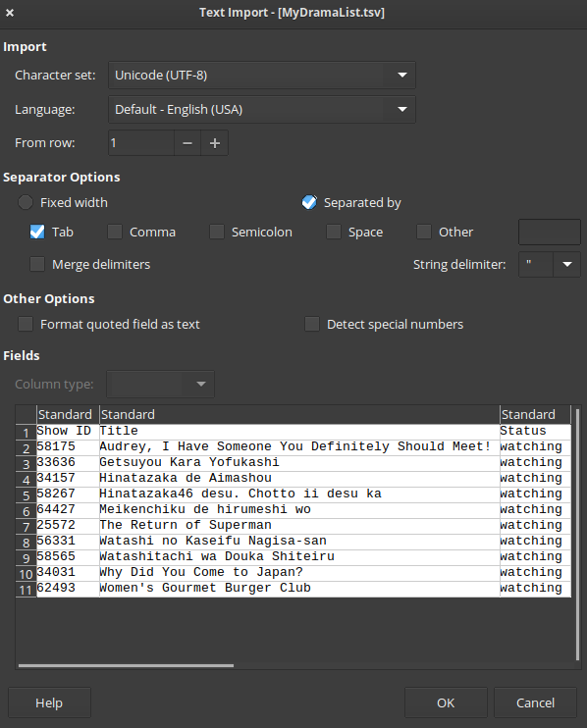
Task: Select Standard column header above Title
Action: pyautogui.click(x=299, y=414)
